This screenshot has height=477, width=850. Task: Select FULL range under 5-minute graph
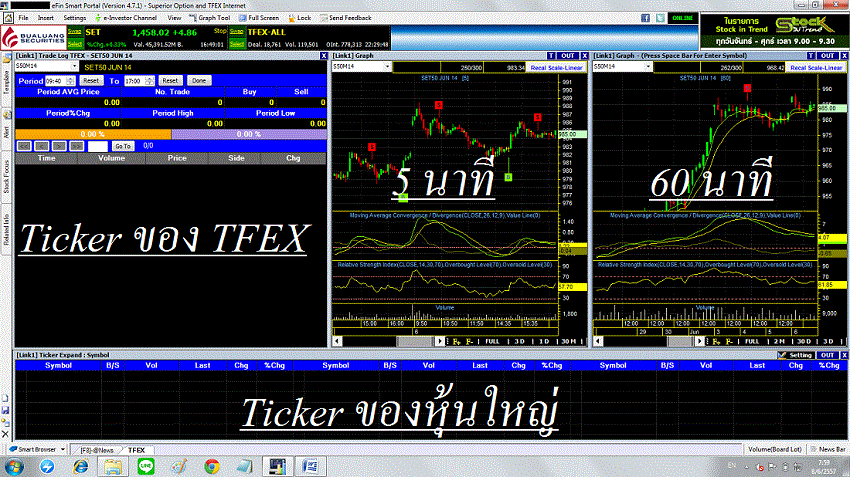pos(492,341)
